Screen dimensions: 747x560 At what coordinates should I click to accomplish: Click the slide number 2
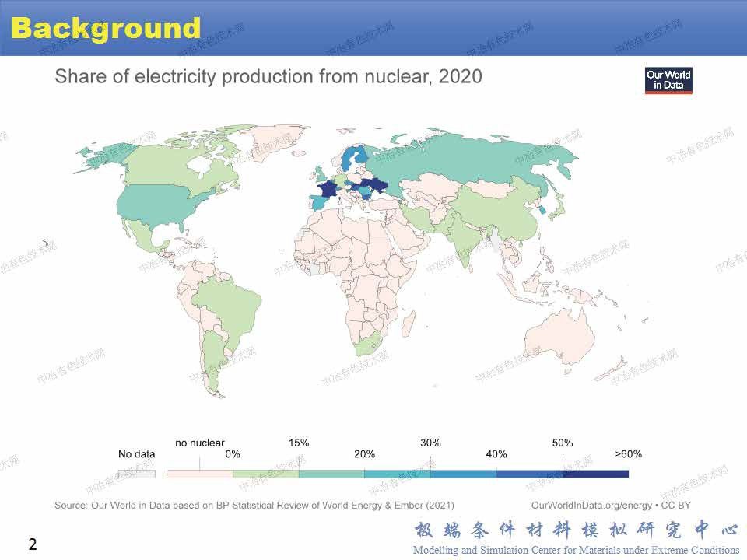click(x=33, y=544)
